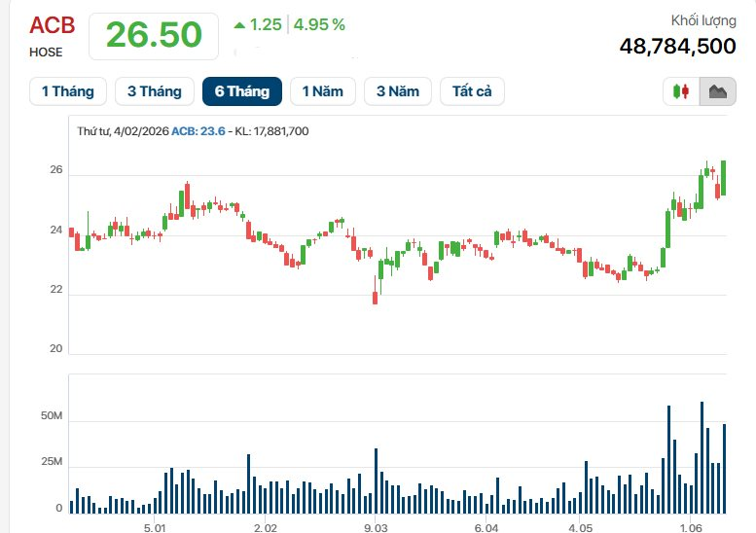Choose the 3 Năm time range
The height and width of the screenshot is (533, 756).
pos(398,91)
